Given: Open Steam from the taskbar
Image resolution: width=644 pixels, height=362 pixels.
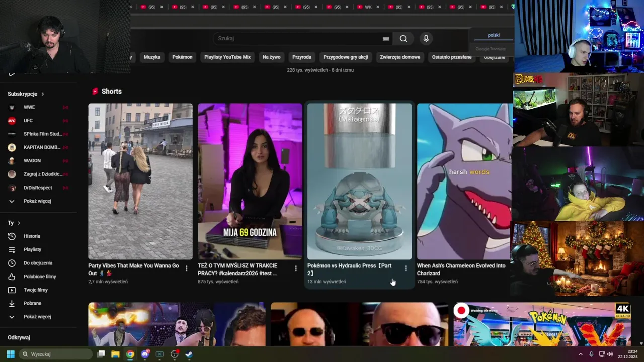Looking at the screenshot, I should pos(189,354).
